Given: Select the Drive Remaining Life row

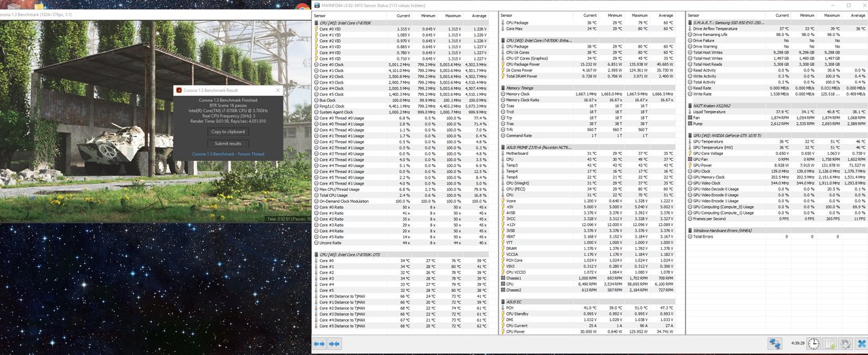Looking at the screenshot, I should 776,35.
